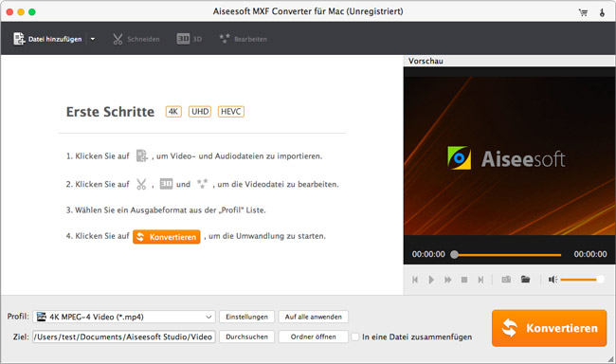616x364 pixels.
Task: Click the Vorschau panel title
Action: [426, 61]
